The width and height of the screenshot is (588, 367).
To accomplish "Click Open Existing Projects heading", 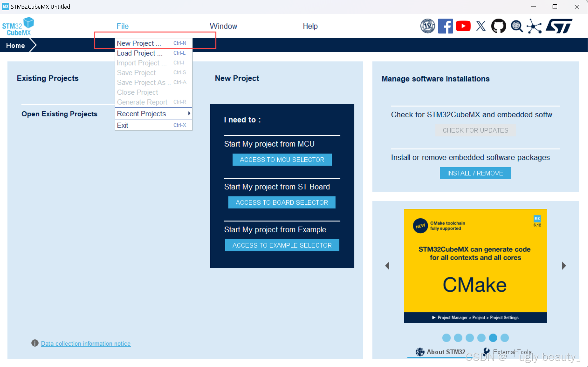I will tap(59, 114).
